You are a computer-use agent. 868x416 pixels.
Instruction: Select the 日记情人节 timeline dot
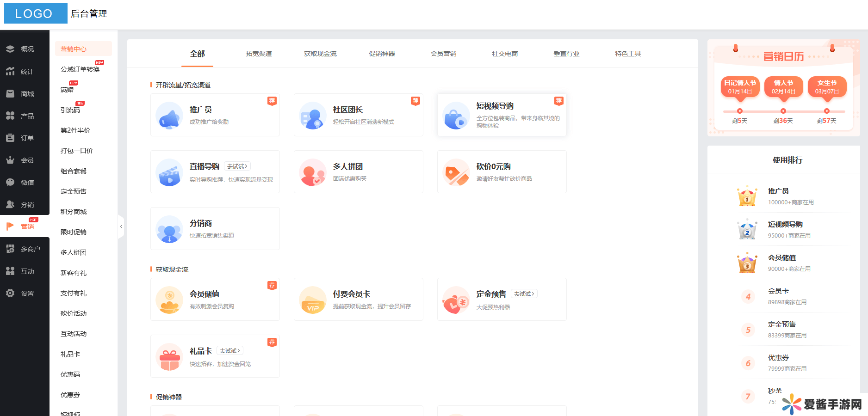point(740,111)
